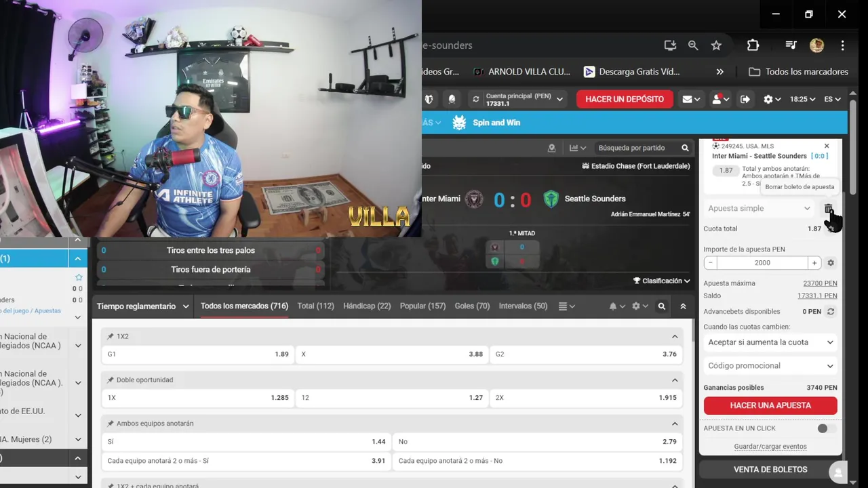This screenshot has width=868, height=488.
Task: Remove Inter Miami bet from slip
Action: (827, 146)
